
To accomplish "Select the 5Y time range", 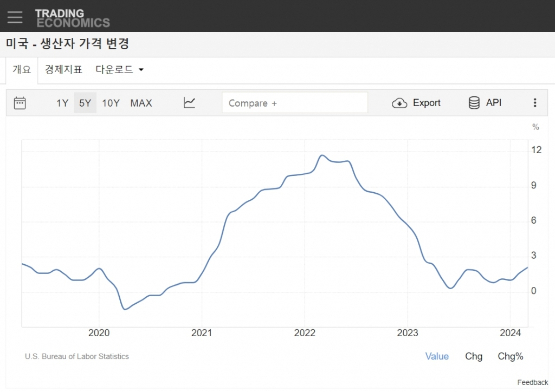I will click(x=85, y=103).
